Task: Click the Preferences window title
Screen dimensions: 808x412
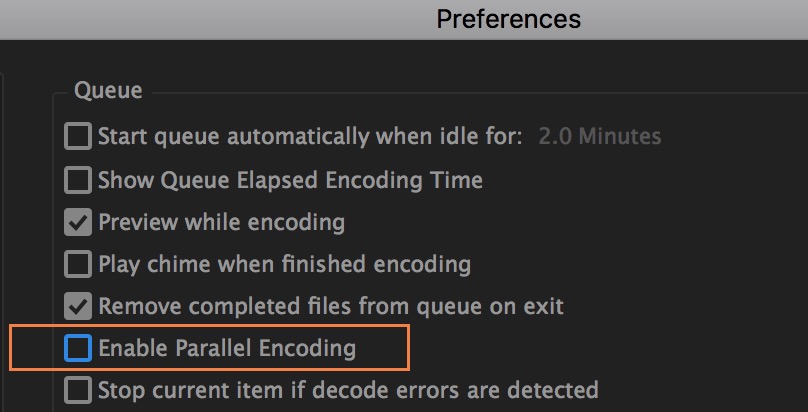Action: click(508, 18)
